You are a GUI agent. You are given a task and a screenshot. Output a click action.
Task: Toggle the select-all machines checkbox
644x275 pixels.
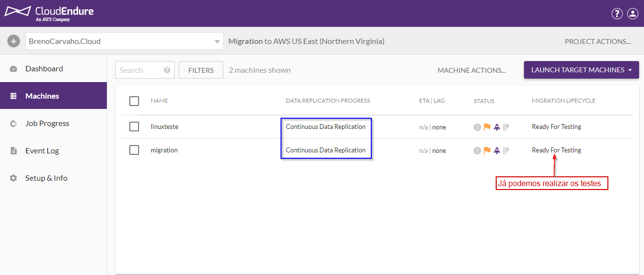tap(134, 101)
